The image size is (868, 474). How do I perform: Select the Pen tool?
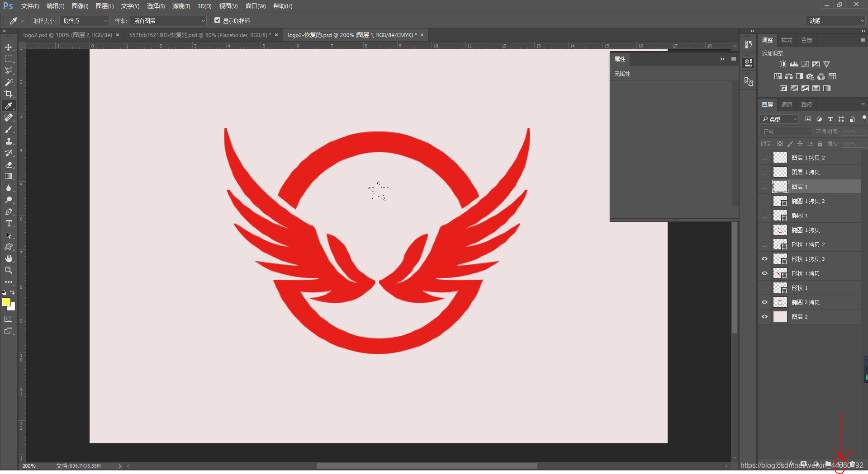pos(9,212)
